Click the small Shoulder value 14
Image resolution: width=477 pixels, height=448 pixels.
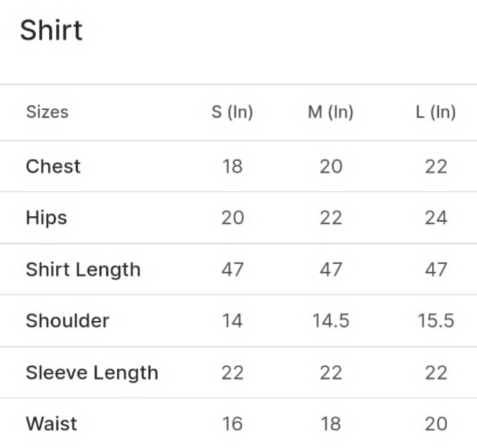click(x=233, y=321)
